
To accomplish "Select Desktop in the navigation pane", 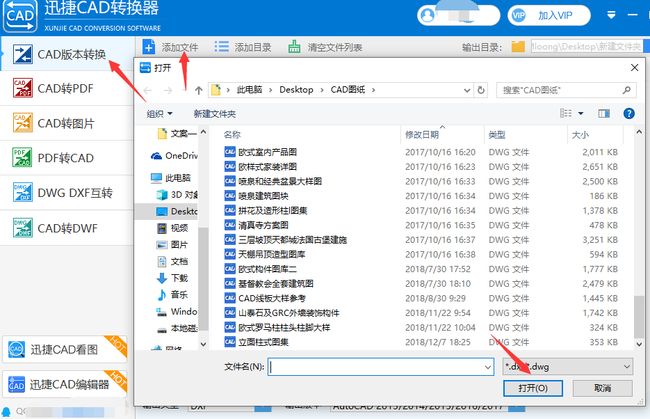I will (177, 211).
